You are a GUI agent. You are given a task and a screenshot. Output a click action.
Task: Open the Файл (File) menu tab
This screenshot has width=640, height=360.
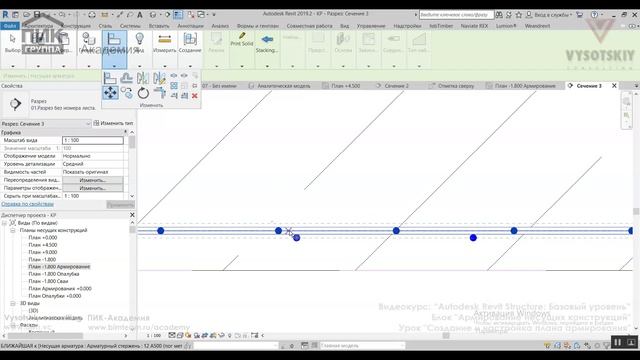coord(10,26)
